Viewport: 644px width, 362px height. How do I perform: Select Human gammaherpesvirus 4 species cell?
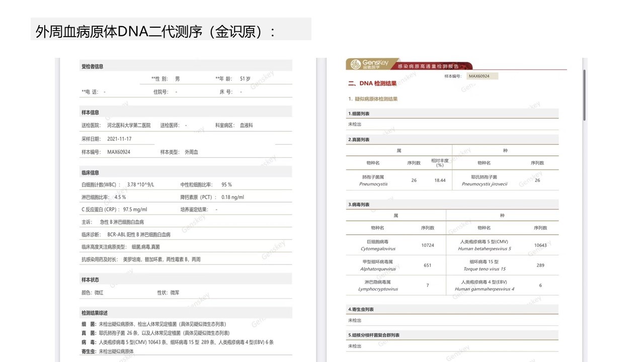click(x=485, y=285)
